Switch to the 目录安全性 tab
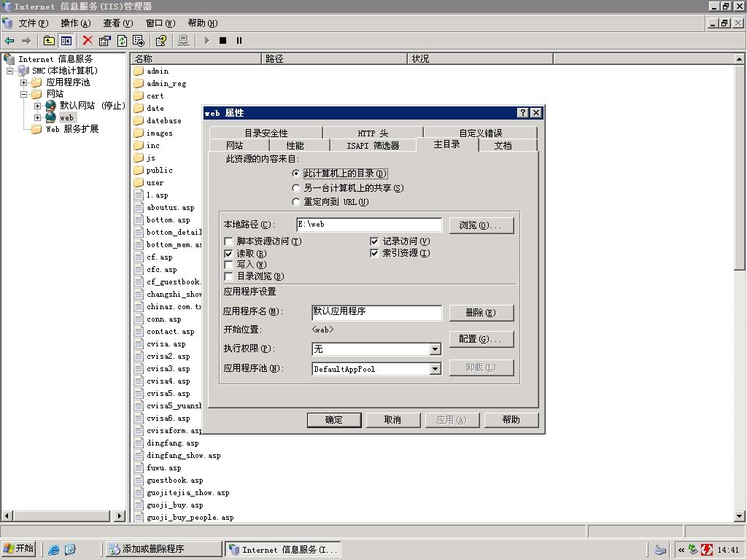The width and height of the screenshot is (747, 560). (266, 133)
